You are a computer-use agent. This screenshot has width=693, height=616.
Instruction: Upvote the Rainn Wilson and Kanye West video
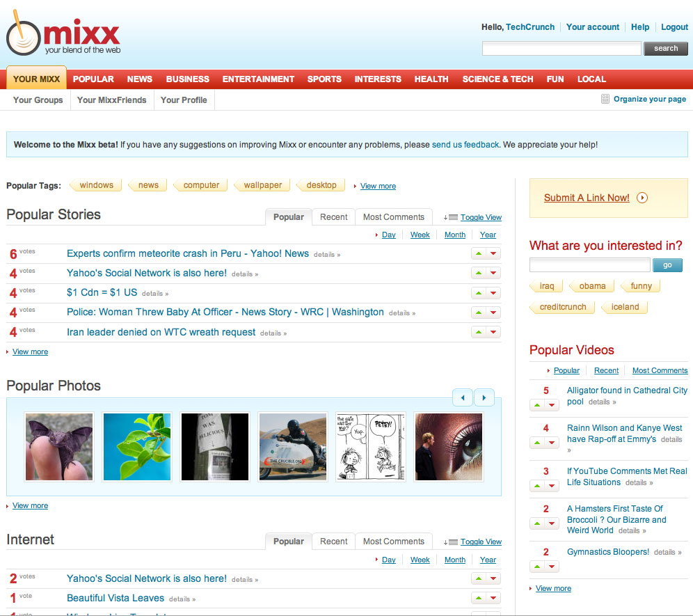tap(537, 442)
